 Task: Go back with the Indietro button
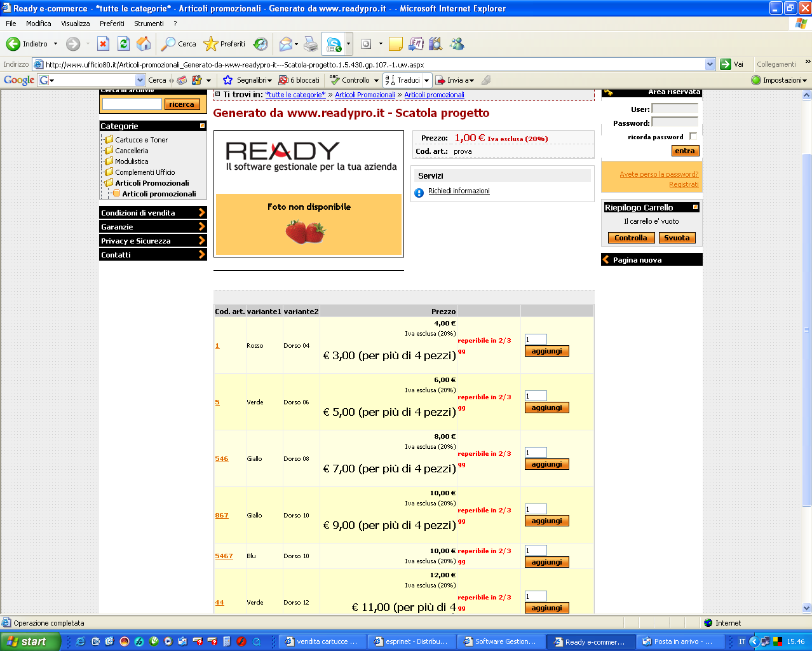27,44
